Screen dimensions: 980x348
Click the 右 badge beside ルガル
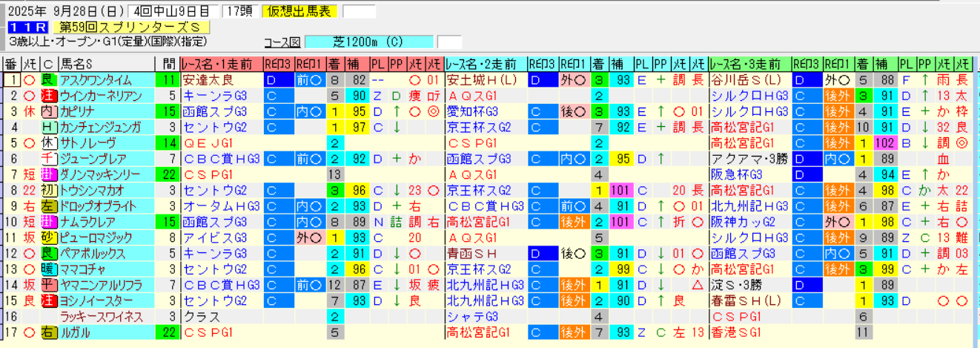click(48, 332)
